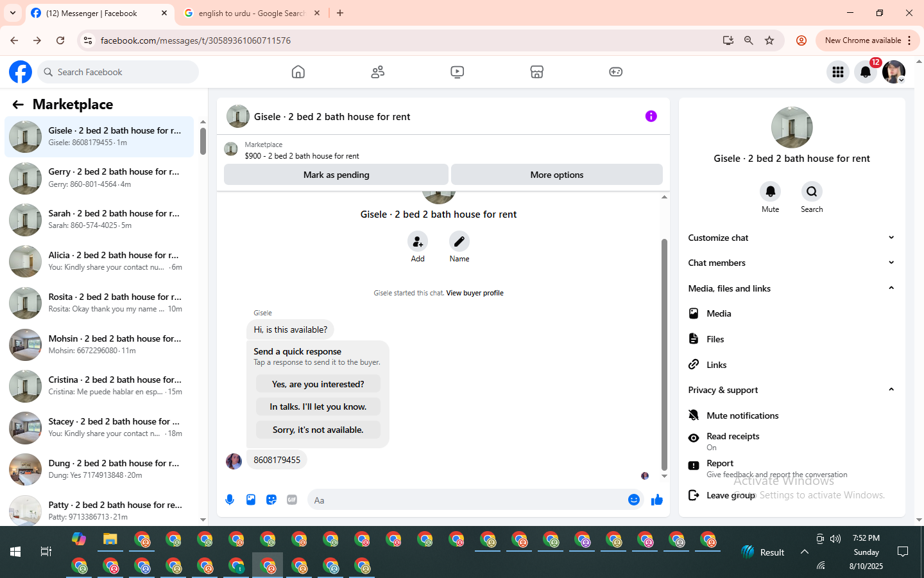Switch to the Messenger Facebook tab
Viewport: 924px width, 578px height.
(99, 13)
